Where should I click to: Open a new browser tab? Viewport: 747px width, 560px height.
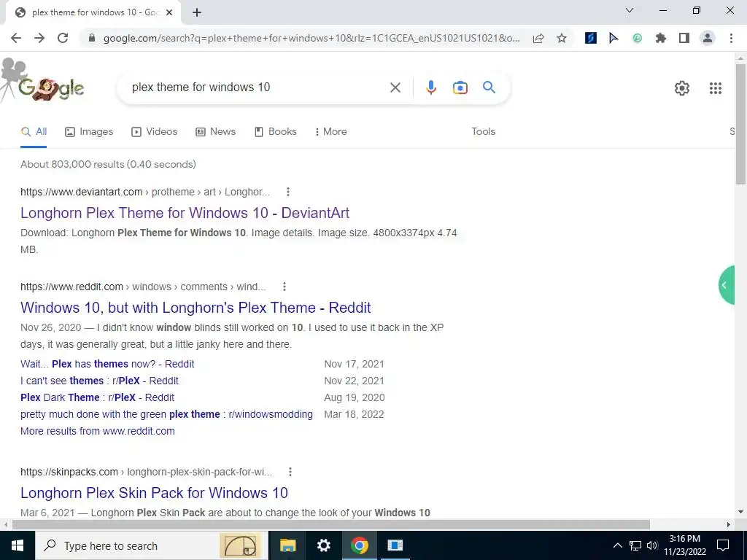(x=197, y=12)
